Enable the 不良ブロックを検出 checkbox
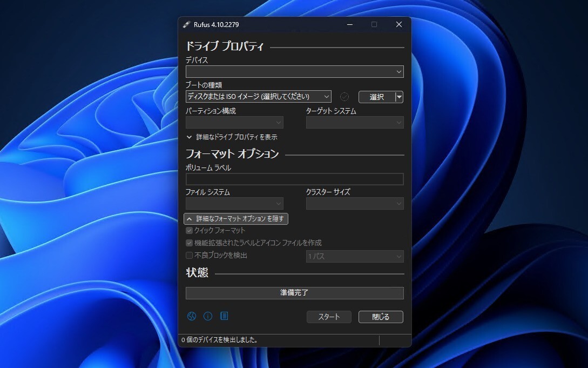This screenshot has height=368, width=588. pyautogui.click(x=190, y=256)
